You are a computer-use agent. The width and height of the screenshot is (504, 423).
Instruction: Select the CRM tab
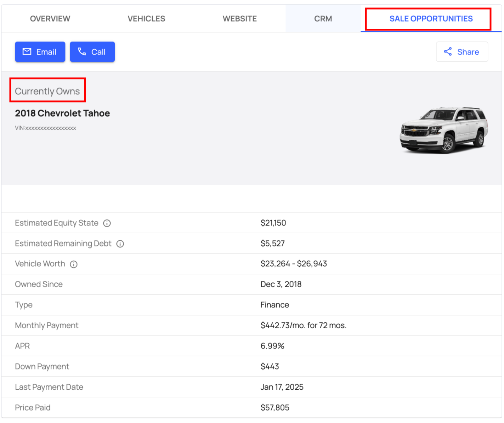coord(323,19)
